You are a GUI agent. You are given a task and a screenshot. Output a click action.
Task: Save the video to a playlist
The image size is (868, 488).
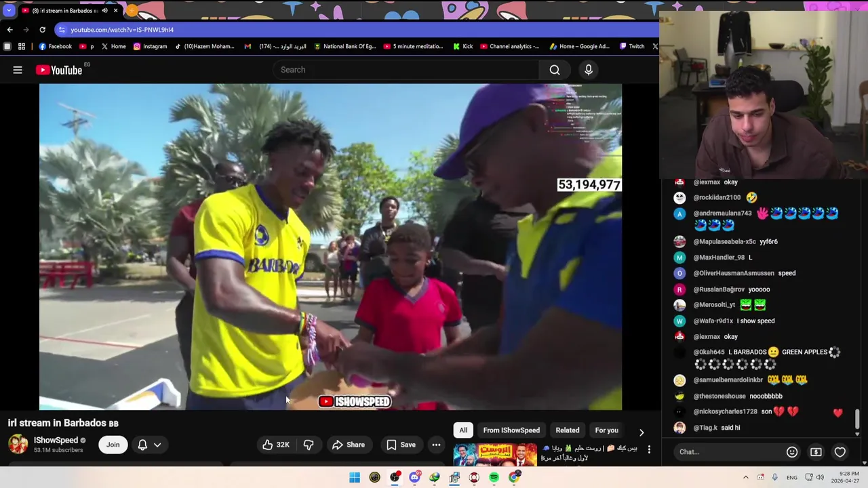(x=401, y=445)
